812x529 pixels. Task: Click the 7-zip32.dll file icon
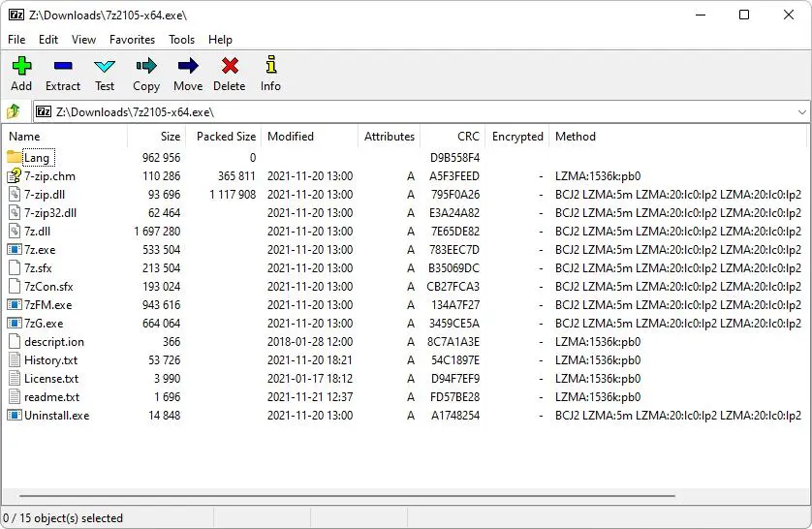click(x=14, y=212)
